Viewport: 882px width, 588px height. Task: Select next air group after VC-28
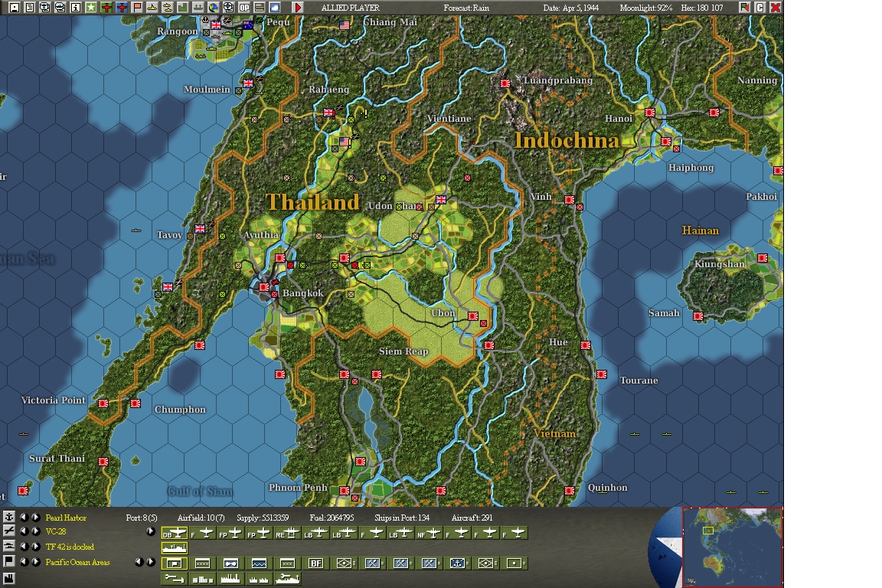(35, 531)
